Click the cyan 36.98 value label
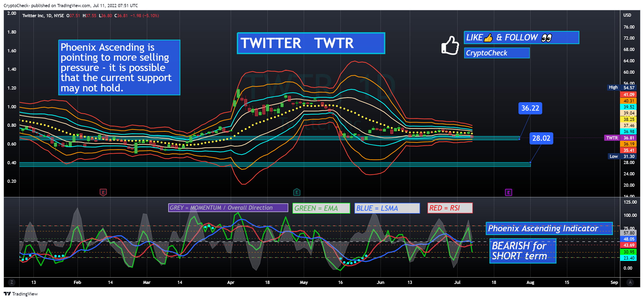Viewport: 644px width, 300px height. click(x=629, y=132)
